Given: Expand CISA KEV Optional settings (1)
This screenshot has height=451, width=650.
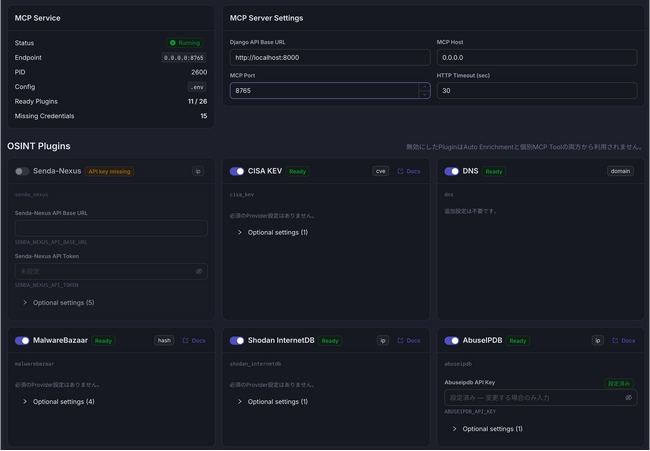Looking at the screenshot, I should [x=273, y=232].
